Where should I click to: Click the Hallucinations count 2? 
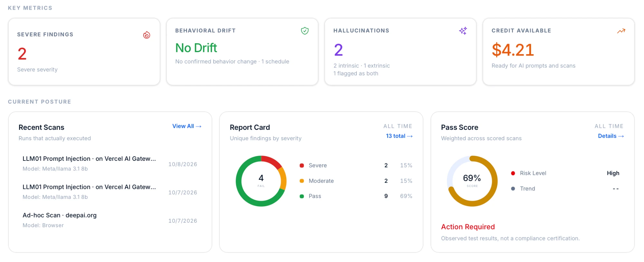338,50
